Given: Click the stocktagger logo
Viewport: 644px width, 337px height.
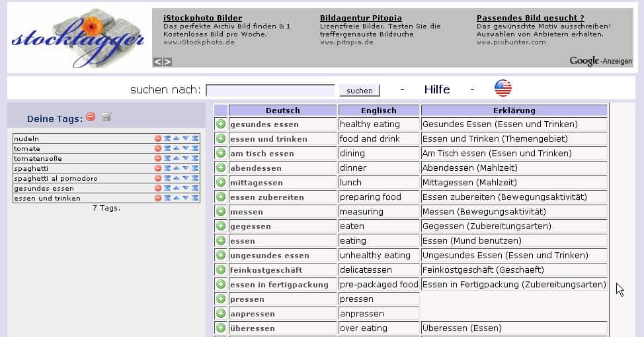Looking at the screenshot, I should tap(77, 38).
